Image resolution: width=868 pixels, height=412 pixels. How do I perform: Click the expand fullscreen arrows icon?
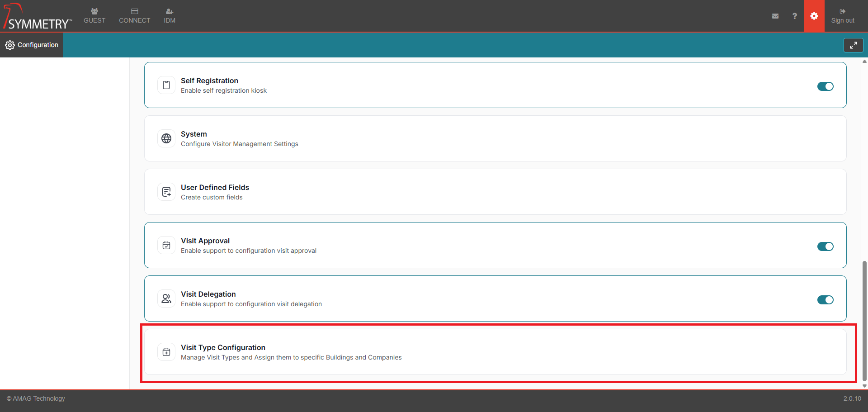(x=853, y=45)
